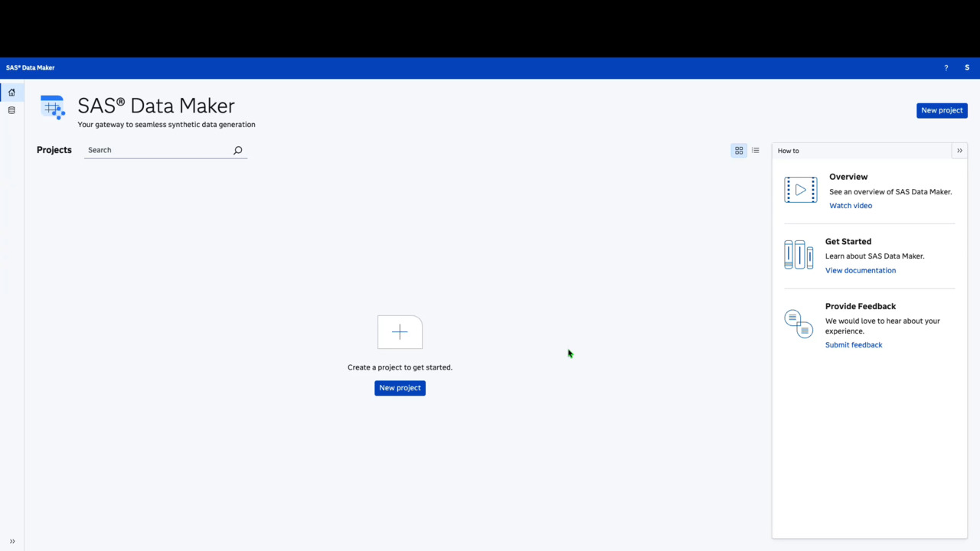Click 'Your gateway to seamless synthetic data generation'

tap(166, 125)
